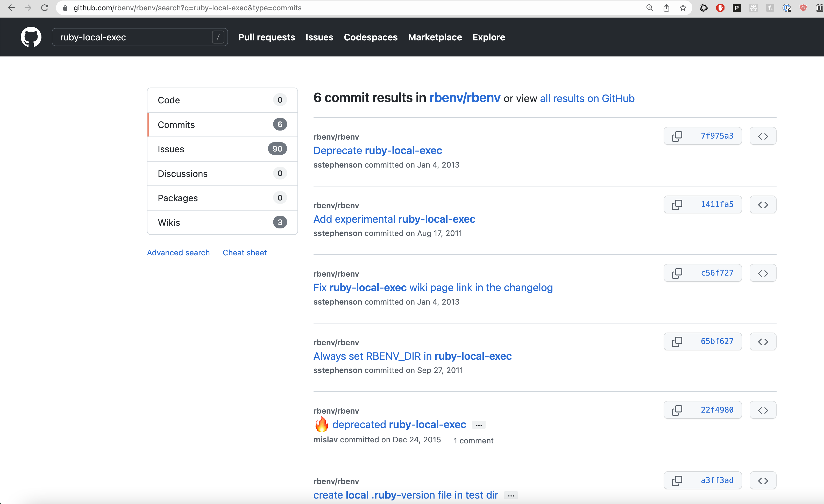Open Codespaces in the top navigation
Image resolution: width=824 pixels, height=504 pixels.
pos(371,37)
